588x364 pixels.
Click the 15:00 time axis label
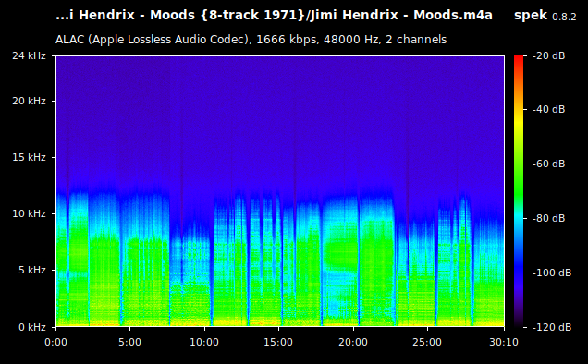[278, 342]
